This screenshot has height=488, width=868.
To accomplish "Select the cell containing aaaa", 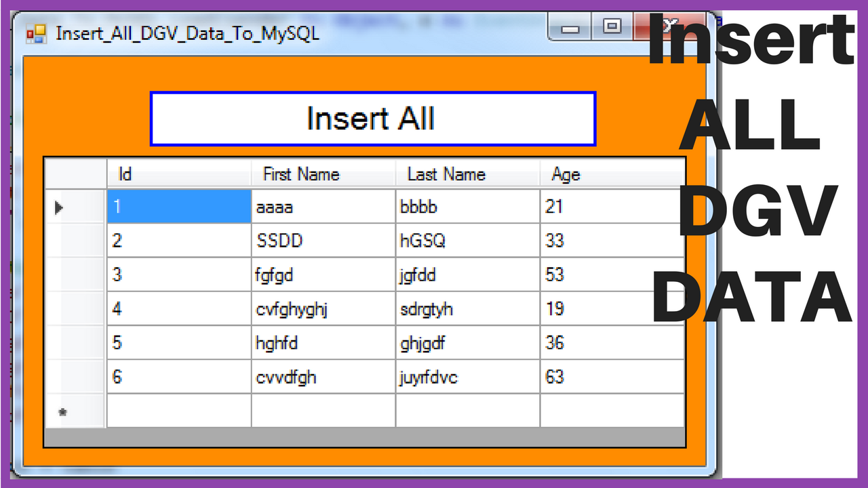I will point(322,207).
